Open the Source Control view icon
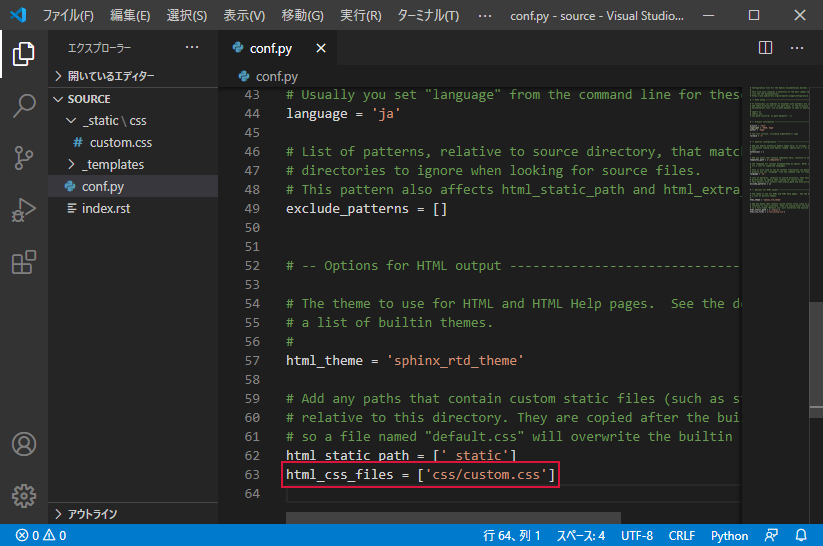 [x=24, y=158]
